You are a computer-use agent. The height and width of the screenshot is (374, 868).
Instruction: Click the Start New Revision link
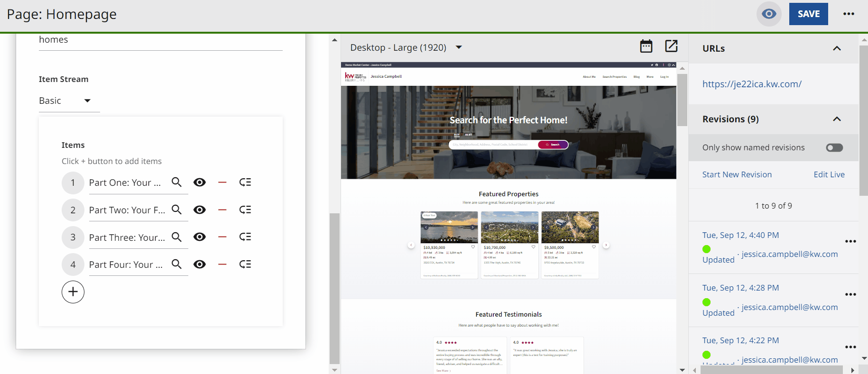[737, 174]
